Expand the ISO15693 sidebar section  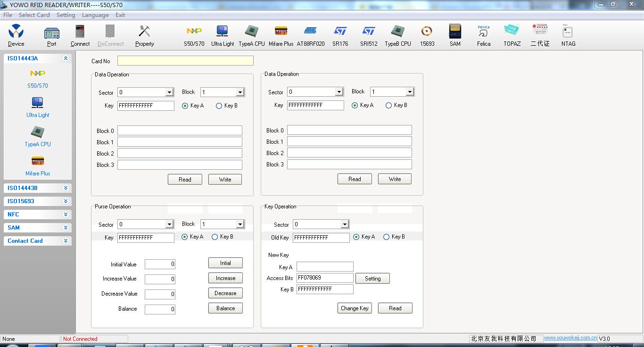66,201
